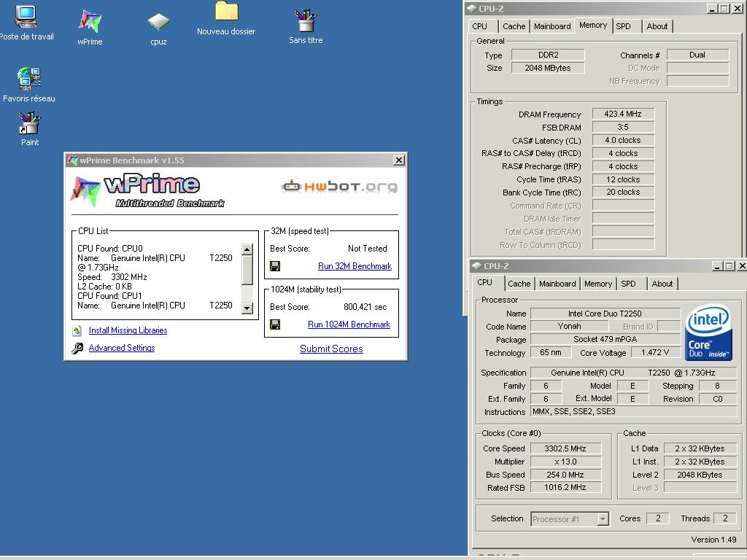Click the Bus Speed 254.0 MHz value

pyautogui.click(x=565, y=475)
